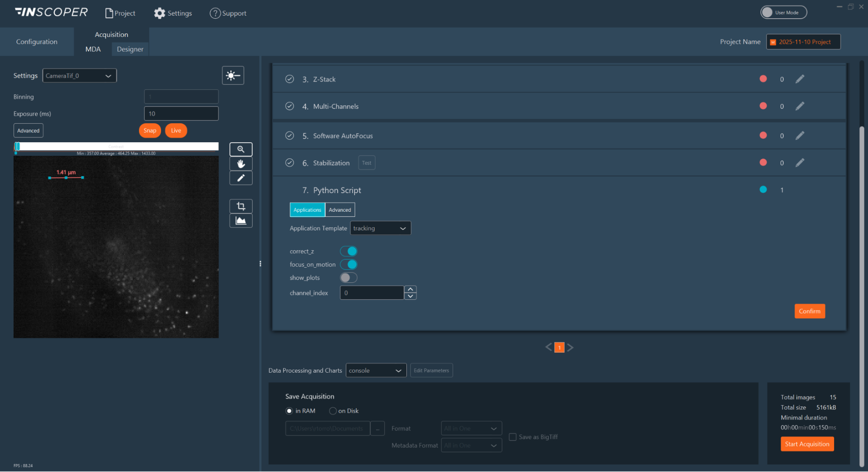Disable the correct_z toggle
The image size is (868, 472).
click(348, 251)
